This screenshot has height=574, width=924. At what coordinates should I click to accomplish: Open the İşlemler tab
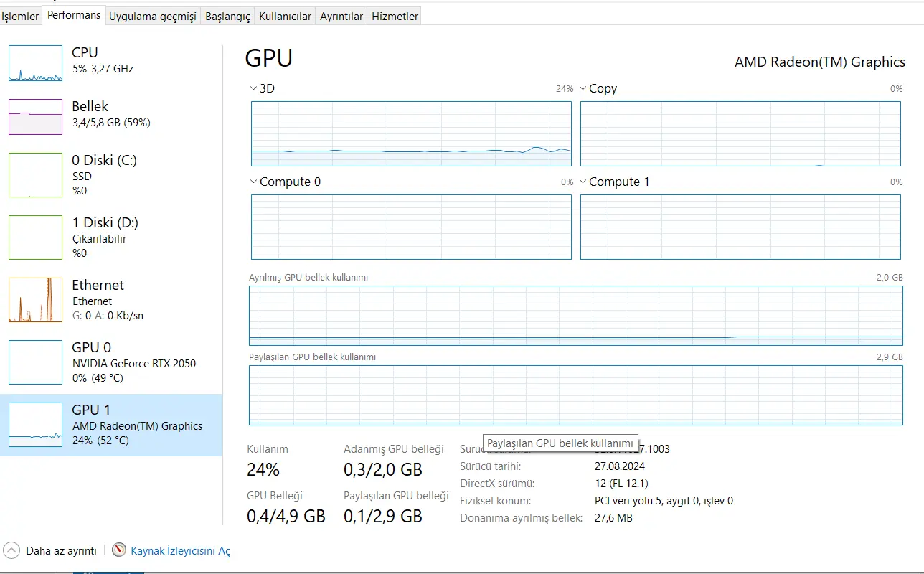[x=20, y=16]
